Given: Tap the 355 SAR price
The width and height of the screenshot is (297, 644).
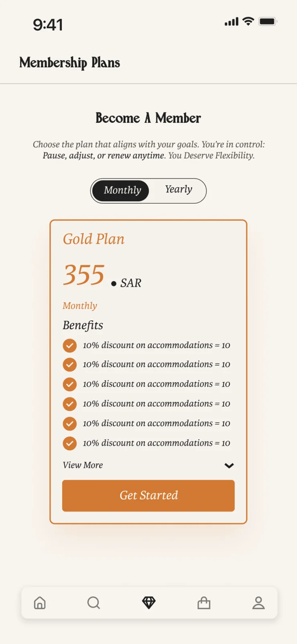Looking at the screenshot, I should (x=102, y=276).
